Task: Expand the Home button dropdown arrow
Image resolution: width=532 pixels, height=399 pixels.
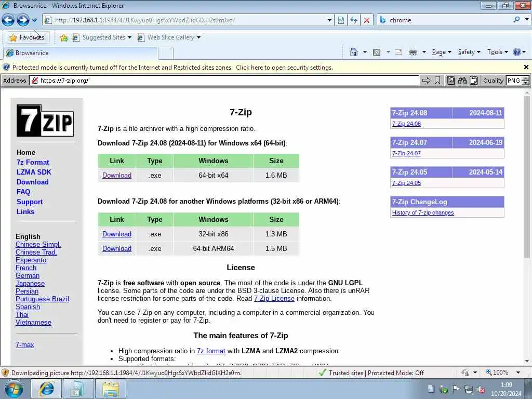Action: [x=365, y=52]
